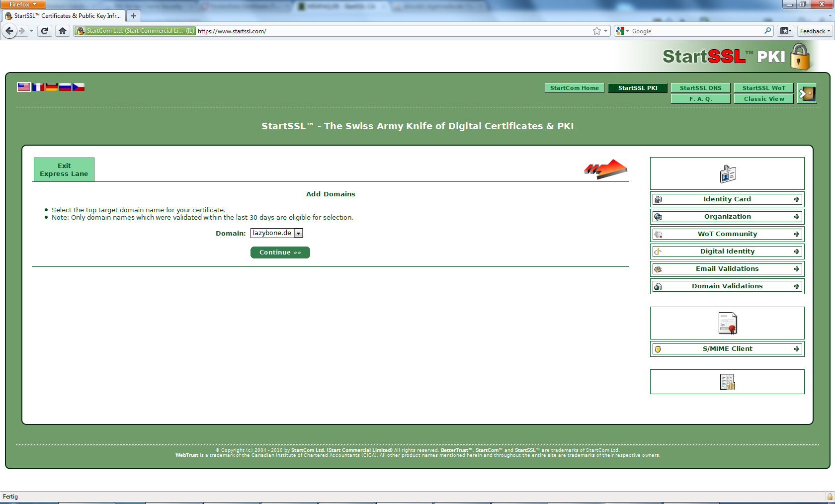Click the search magnifier icon in Google box
This screenshot has height=504, width=835.
[768, 31]
